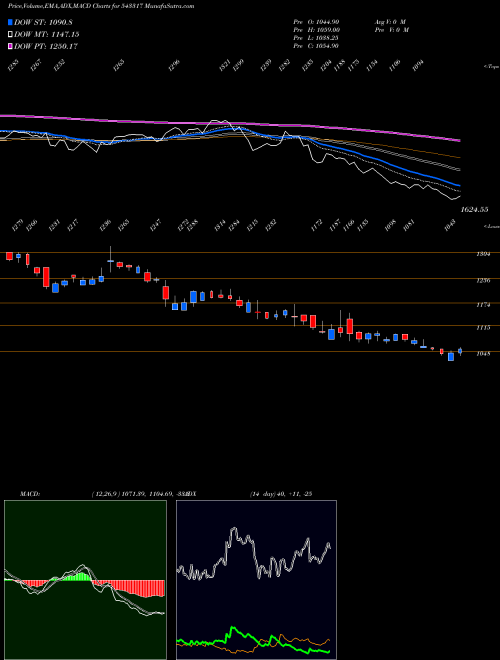Click the 1174 price axis label
This screenshot has width=500, height=660.
(483, 304)
